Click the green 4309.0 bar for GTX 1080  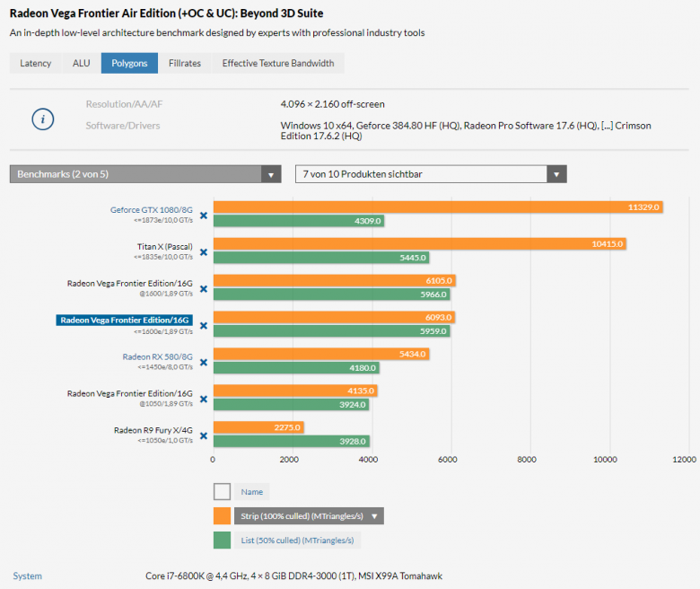tap(299, 221)
